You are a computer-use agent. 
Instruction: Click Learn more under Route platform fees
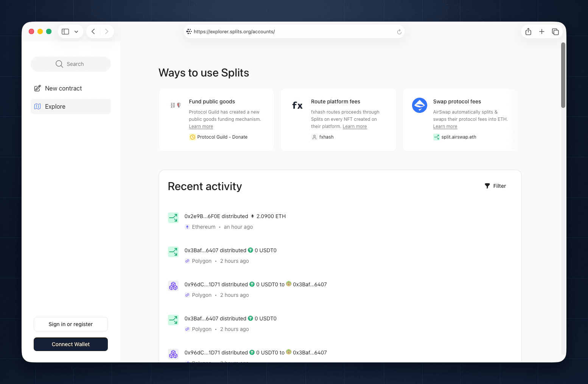click(x=355, y=126)
